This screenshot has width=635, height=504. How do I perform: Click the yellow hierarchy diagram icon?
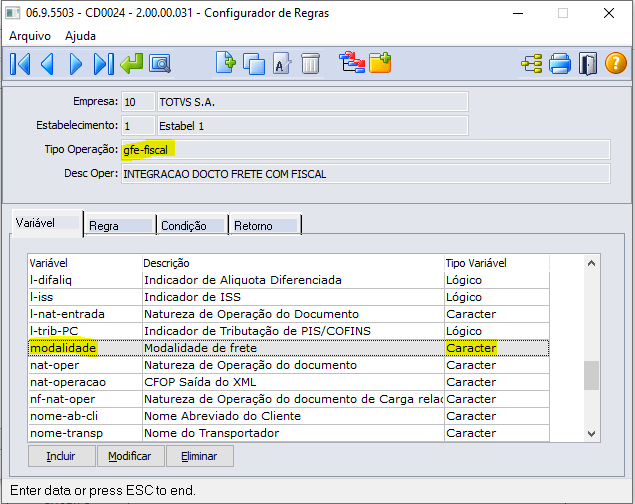click(532, 64)
